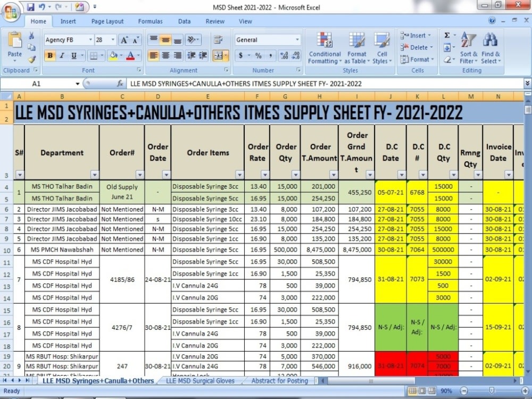532x399 pixels.
Task: Open Find & Select binoculars
Action: coord(491,48)
